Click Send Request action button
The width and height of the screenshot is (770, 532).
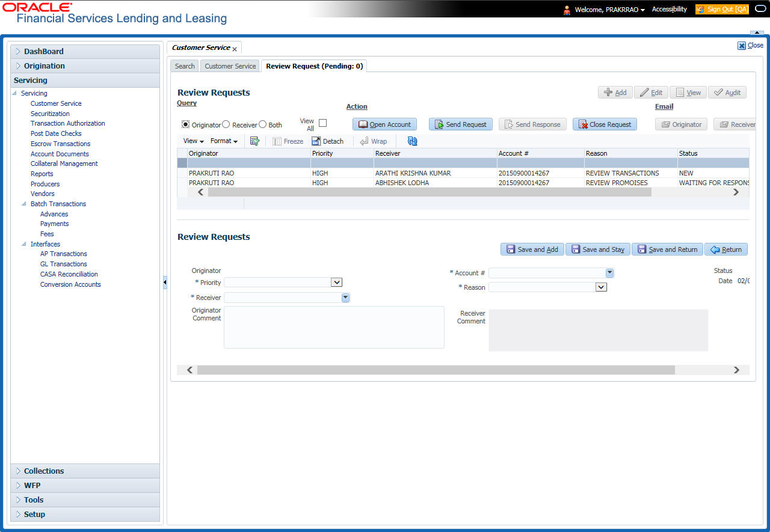coord(460,124)
